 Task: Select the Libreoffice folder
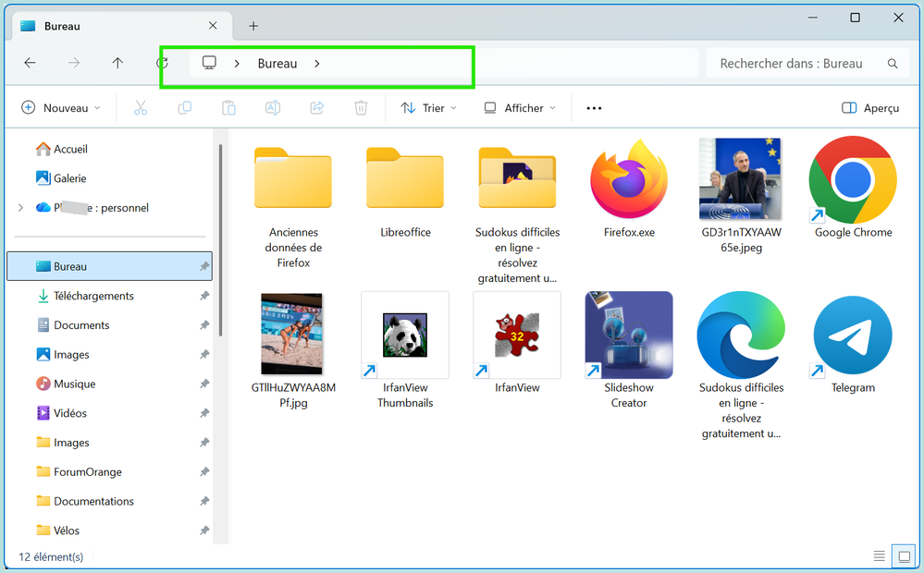click(405, 177)
